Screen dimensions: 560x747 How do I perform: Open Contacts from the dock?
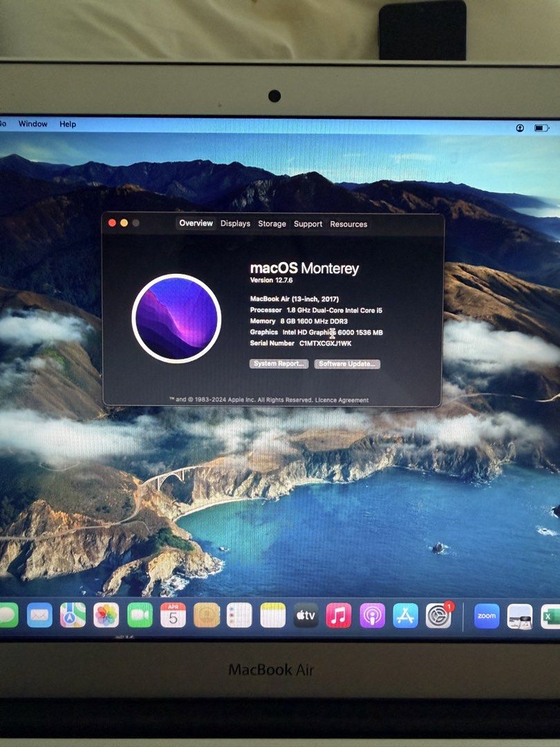(207, 616)
